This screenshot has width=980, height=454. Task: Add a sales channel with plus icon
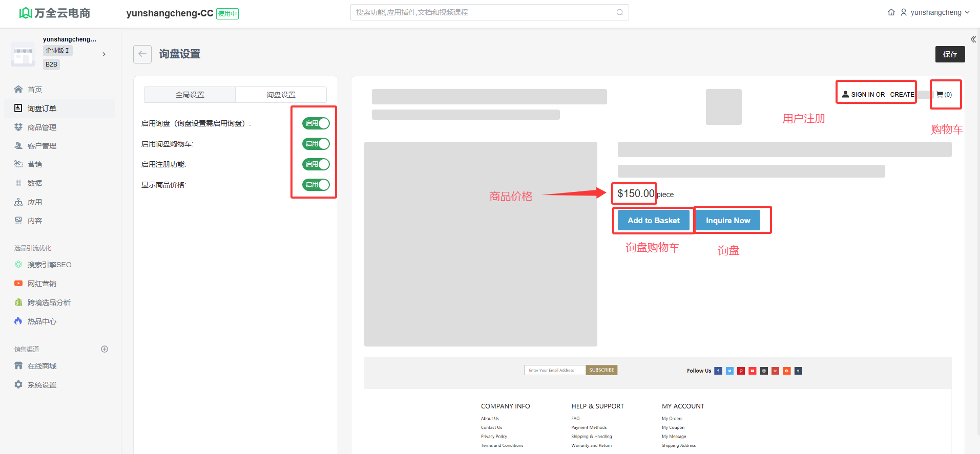pos(105,349)
